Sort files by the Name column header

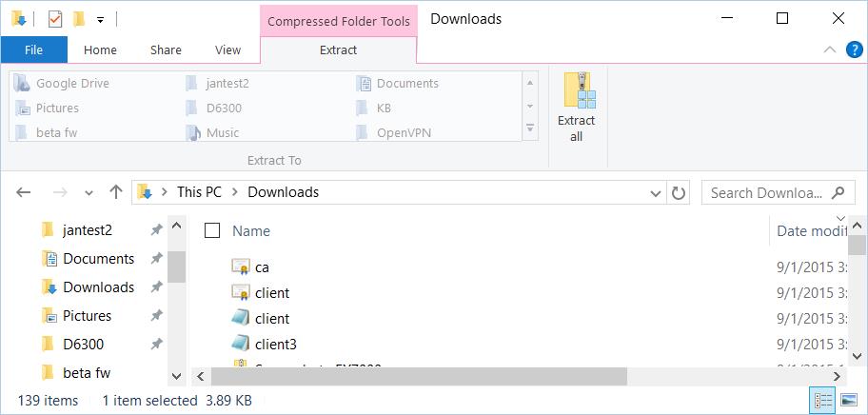251,230
